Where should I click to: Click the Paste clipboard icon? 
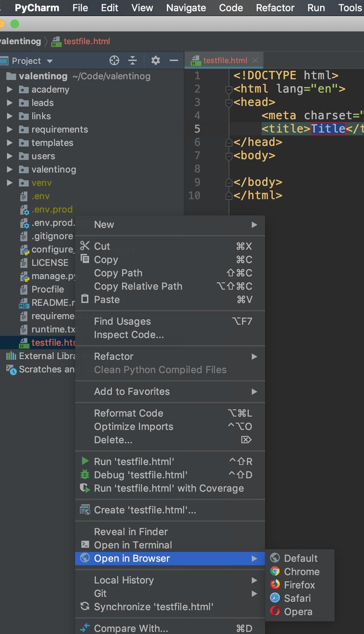[x=85, y=299]
